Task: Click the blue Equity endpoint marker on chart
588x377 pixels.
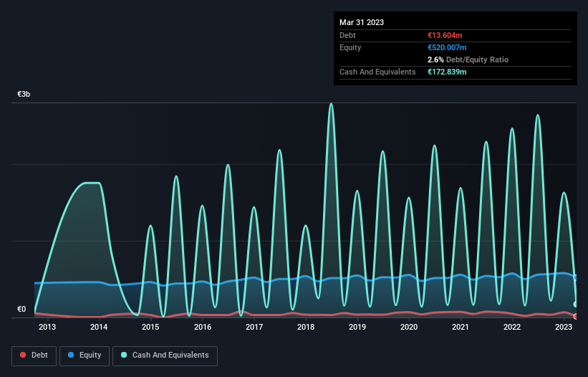Action: coord(576,277)
